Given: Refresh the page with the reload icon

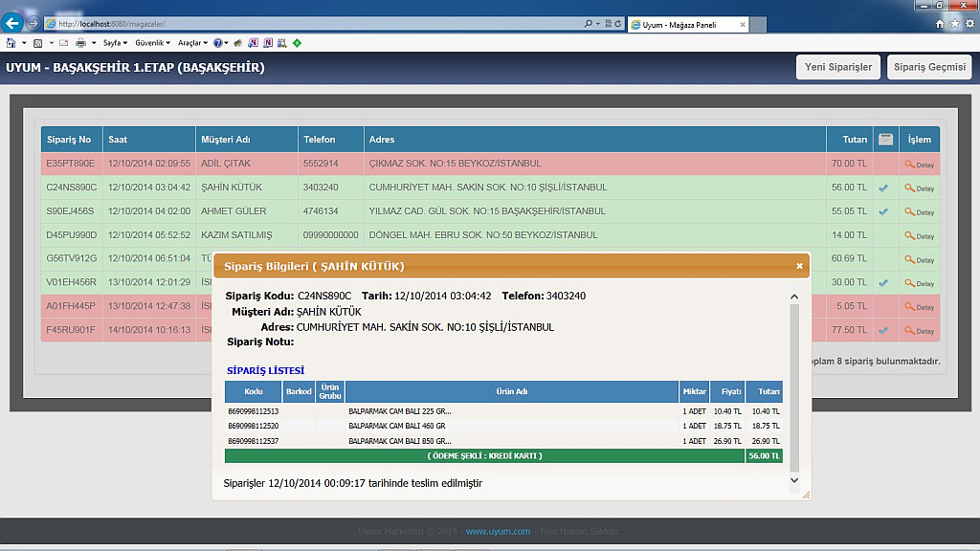Looking at the screenshot, I should pyautogui.click(x=618, y=24).
